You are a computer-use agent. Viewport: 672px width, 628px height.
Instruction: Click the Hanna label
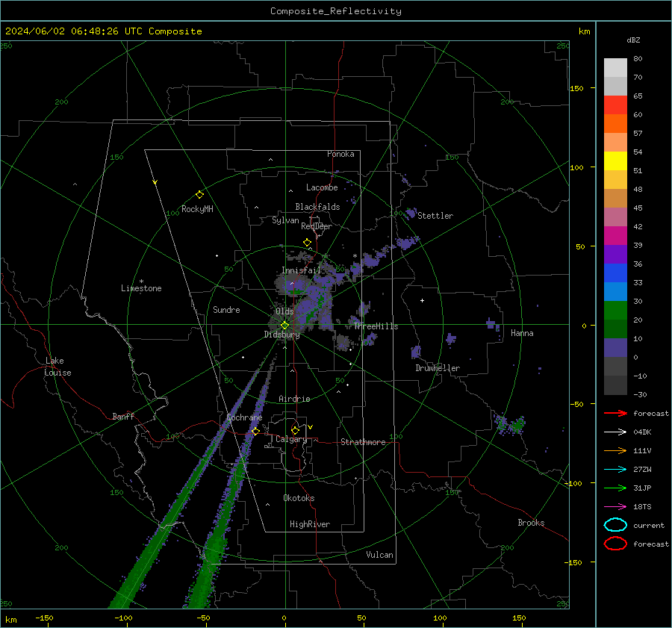(522, 333)
